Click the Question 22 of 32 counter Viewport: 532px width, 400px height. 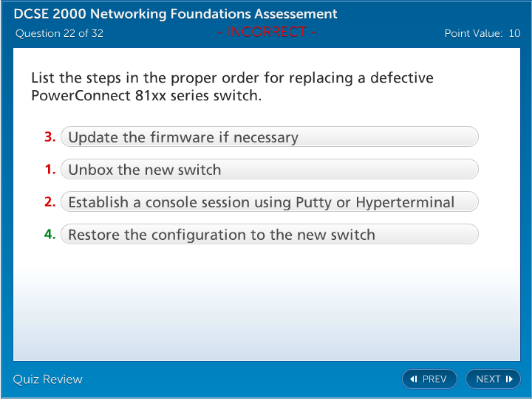click(59, 33)
